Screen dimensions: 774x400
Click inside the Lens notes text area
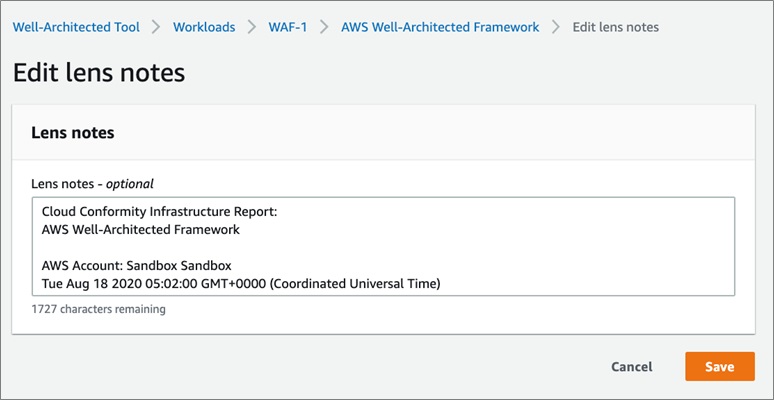tap(383, 246)
